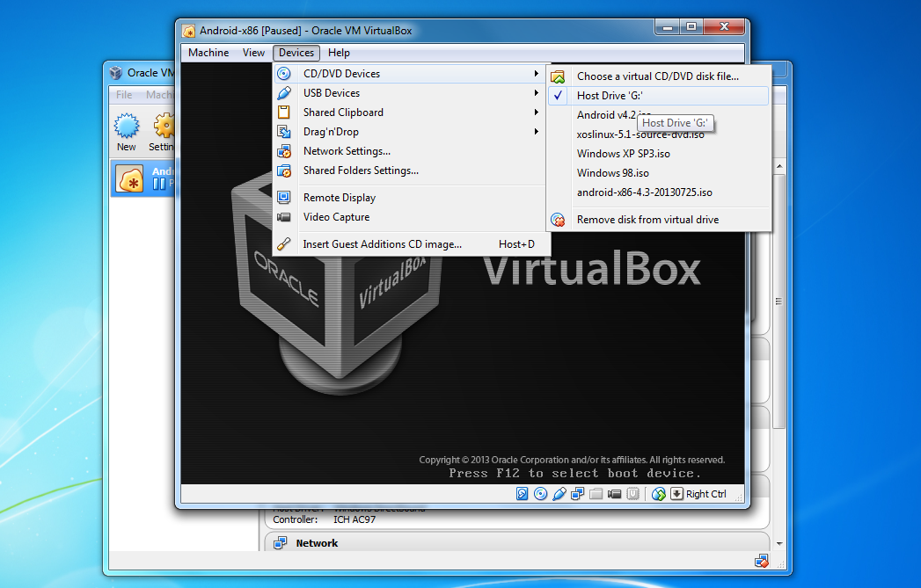Click the shared folders indicator in status bar
This screenshot has width=921, height=588.
[596, 494]
